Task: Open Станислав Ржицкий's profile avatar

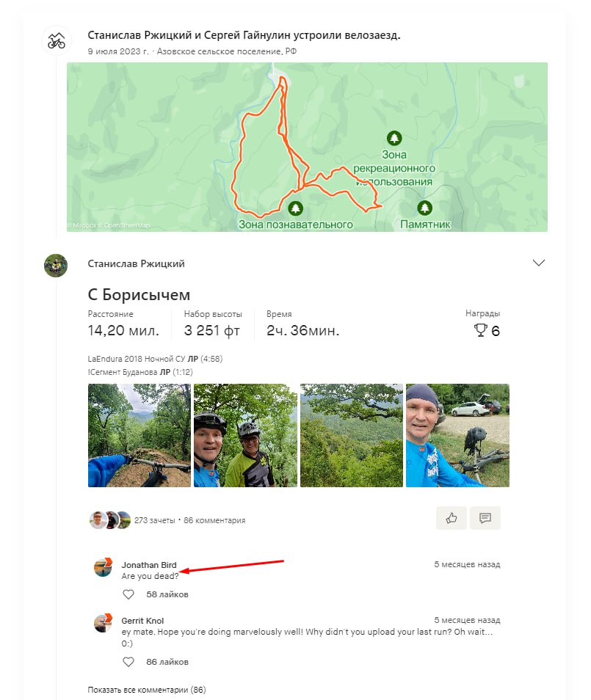Action: pos(56,265)
